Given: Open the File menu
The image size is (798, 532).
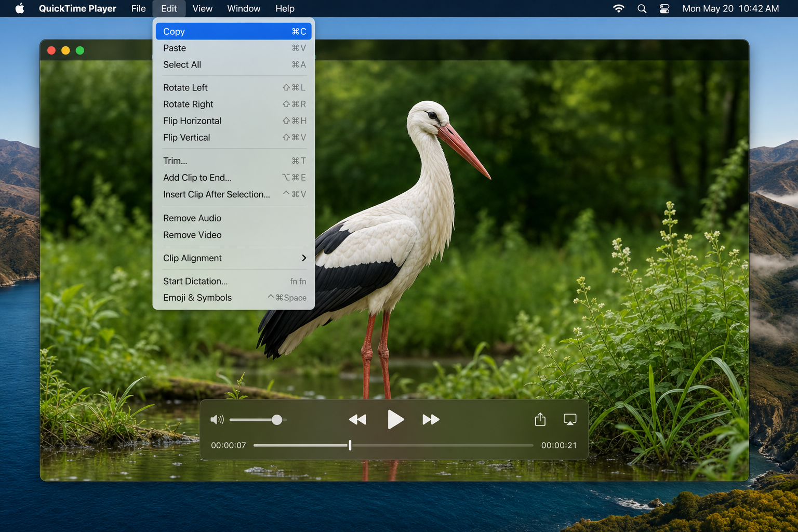Looking at the screenshot, I should (x=138, y=8).
